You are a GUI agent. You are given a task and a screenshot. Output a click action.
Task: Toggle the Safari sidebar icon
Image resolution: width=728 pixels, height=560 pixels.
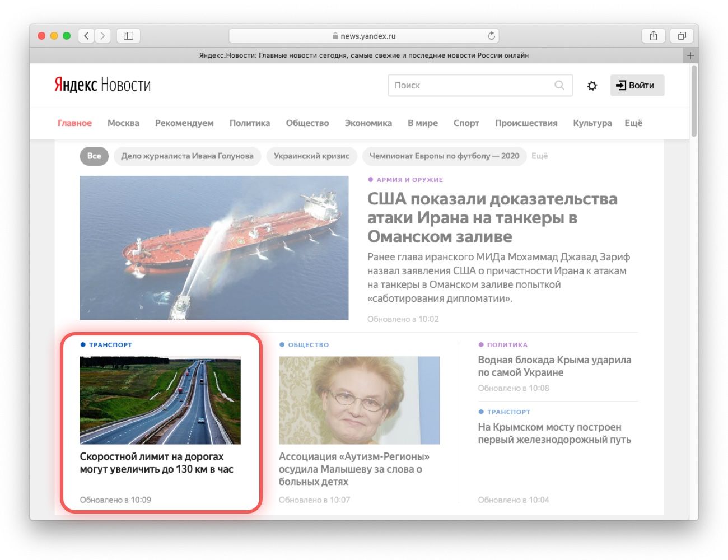coord(128,36)
